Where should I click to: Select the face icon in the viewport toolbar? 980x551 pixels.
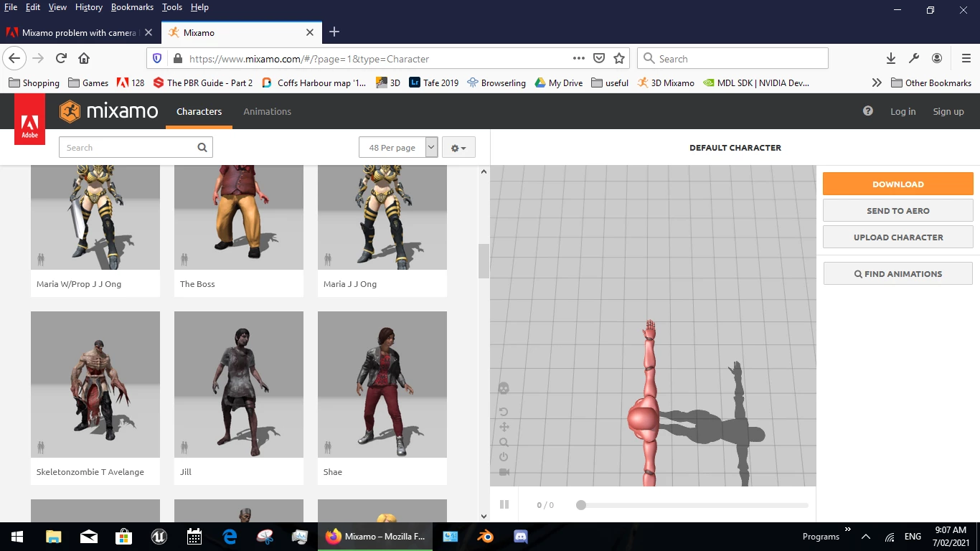[503, 387]
